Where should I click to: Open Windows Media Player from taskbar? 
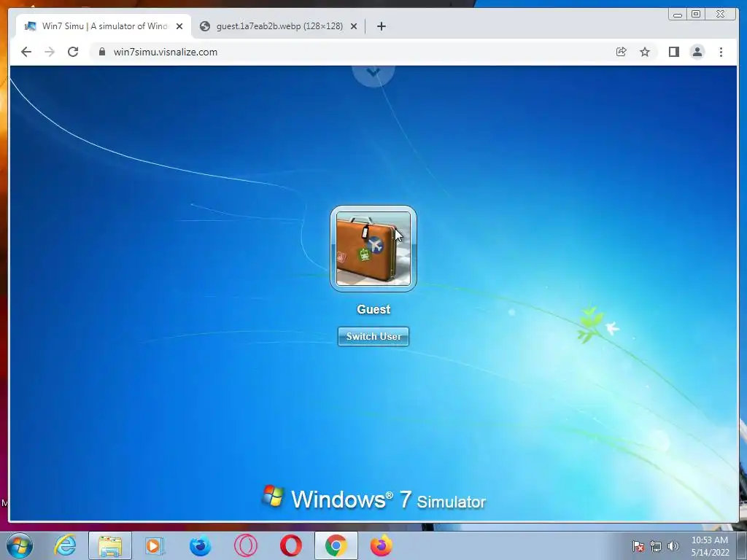155,545
